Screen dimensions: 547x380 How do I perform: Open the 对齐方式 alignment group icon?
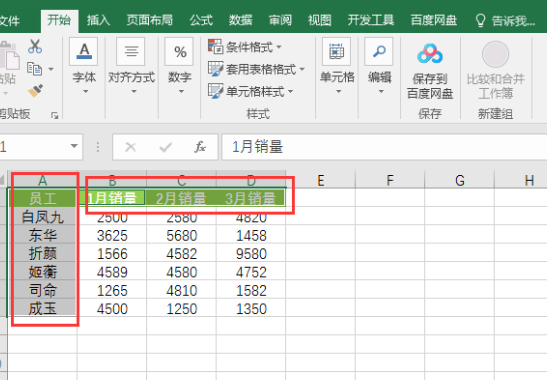[130, 52]
